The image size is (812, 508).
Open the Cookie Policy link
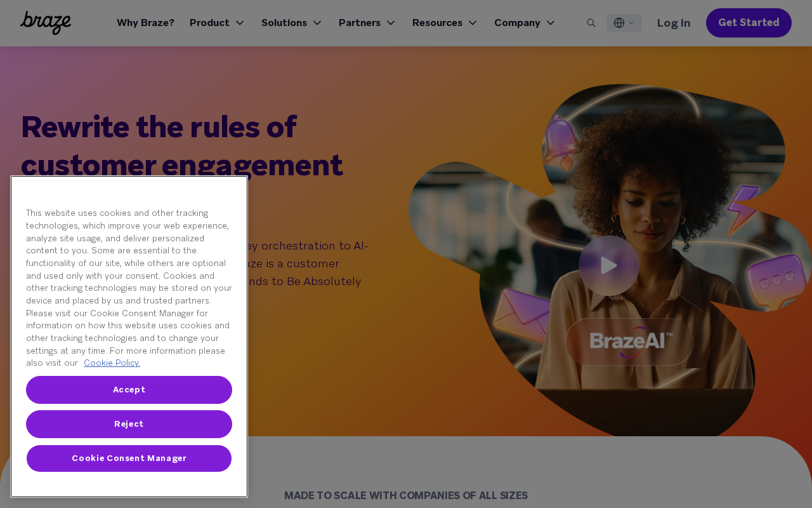(x=112, y=363)
